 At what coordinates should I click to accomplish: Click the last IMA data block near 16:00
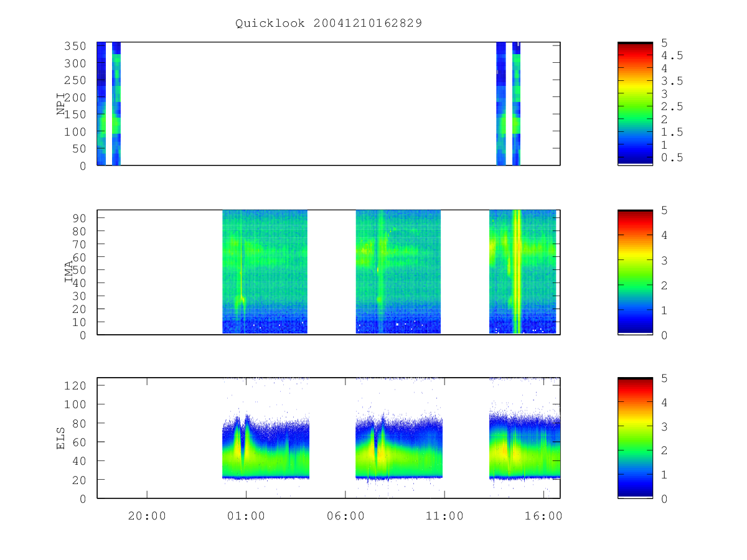(523, 272)
